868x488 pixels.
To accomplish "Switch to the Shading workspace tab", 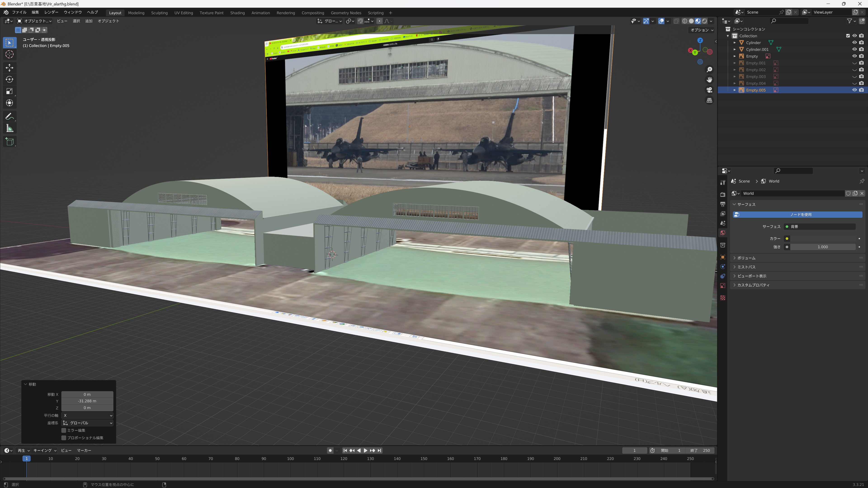I will (237, 13).
